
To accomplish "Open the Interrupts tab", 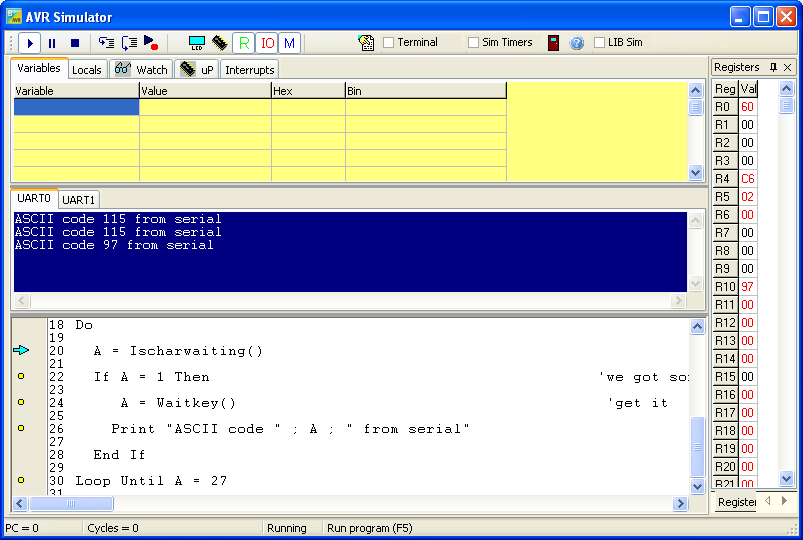I will 250,70.
